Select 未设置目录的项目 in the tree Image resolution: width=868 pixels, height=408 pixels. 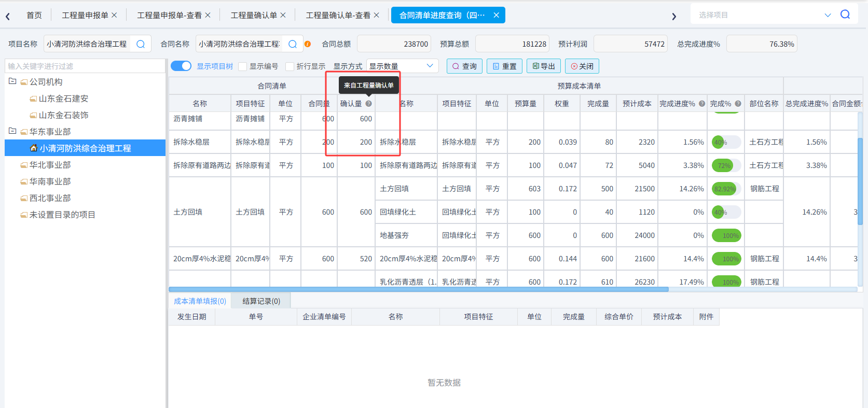coord(62,215)
